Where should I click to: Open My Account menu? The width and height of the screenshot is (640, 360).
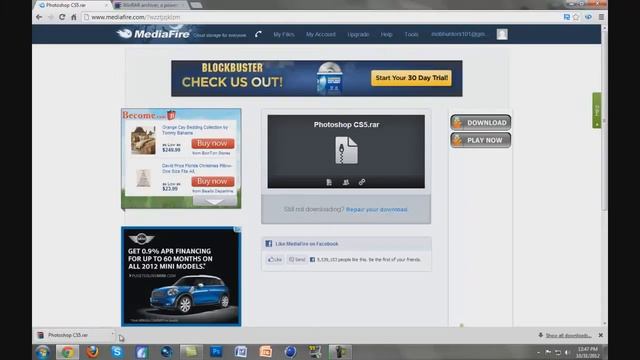pos(321,34)
